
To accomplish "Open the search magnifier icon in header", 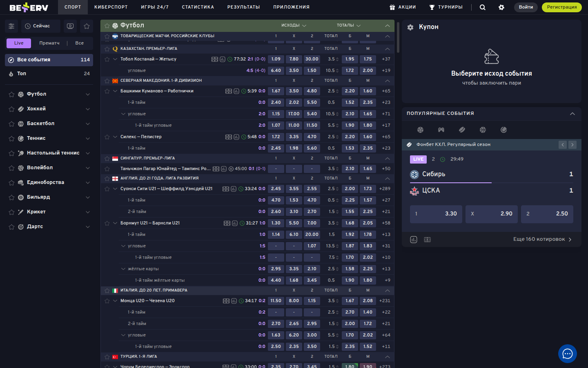I will pyautogui.click(x=482, y=7).
